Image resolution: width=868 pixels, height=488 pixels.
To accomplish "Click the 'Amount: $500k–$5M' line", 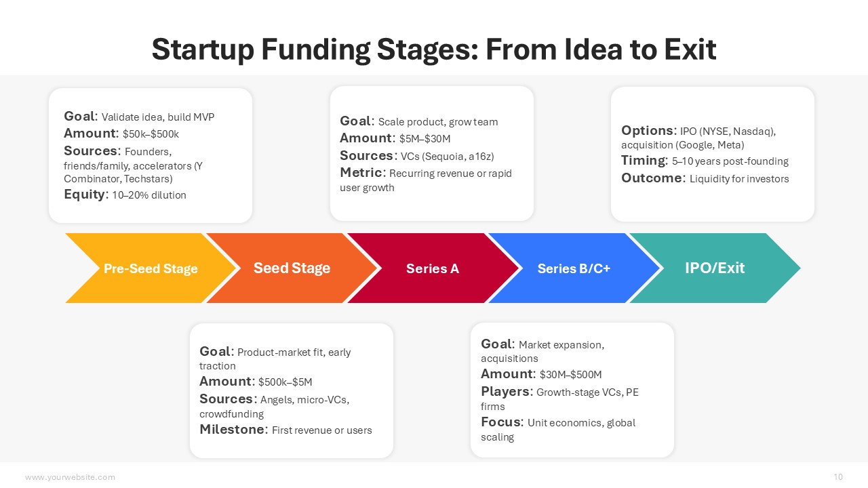I will 256,382.
